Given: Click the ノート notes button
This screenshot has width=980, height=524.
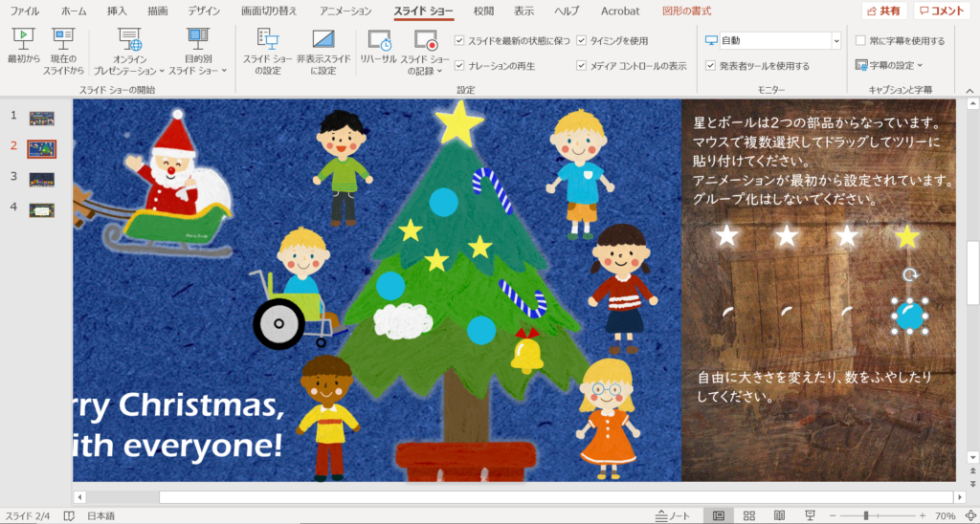Looking at the screenshot, I should [672, 516].
